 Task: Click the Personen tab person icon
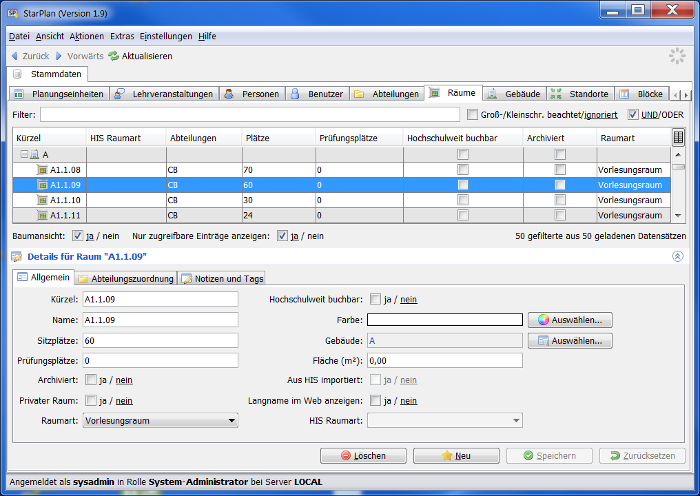coord(229,94)
